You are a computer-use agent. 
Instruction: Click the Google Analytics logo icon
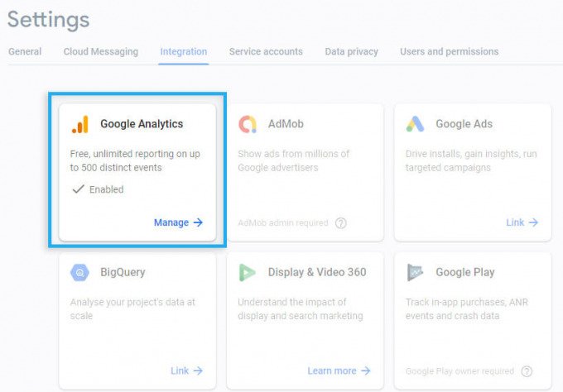[x=80, y=124]
